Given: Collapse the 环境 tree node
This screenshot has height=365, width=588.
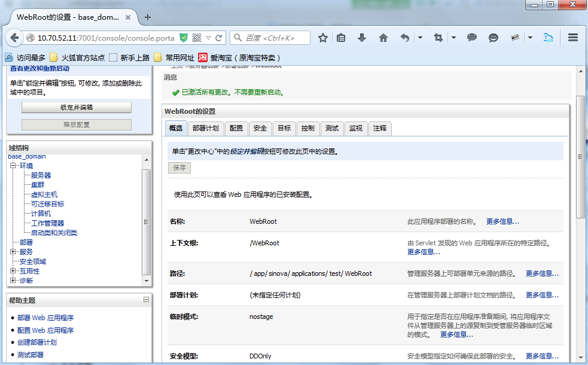Looking at the screenshot, I should pyautogui.click(x=13, y=165).
